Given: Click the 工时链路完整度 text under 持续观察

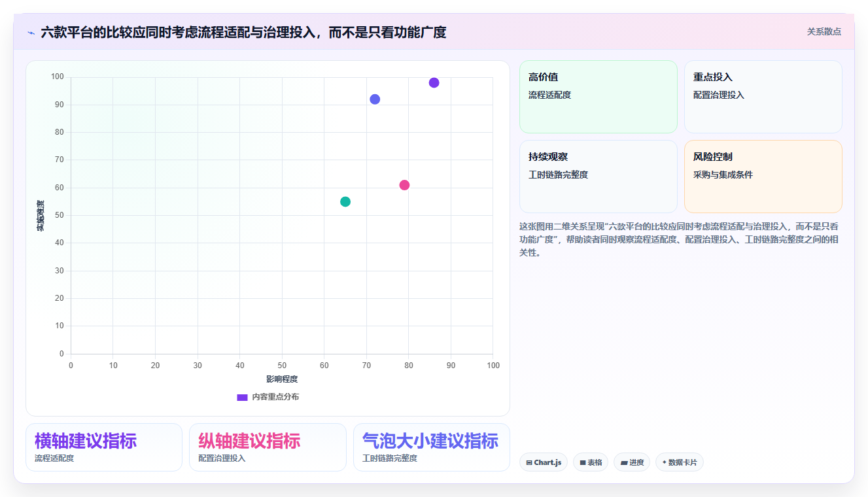Looking at the screenshot, I should click(x=559, y=175).
